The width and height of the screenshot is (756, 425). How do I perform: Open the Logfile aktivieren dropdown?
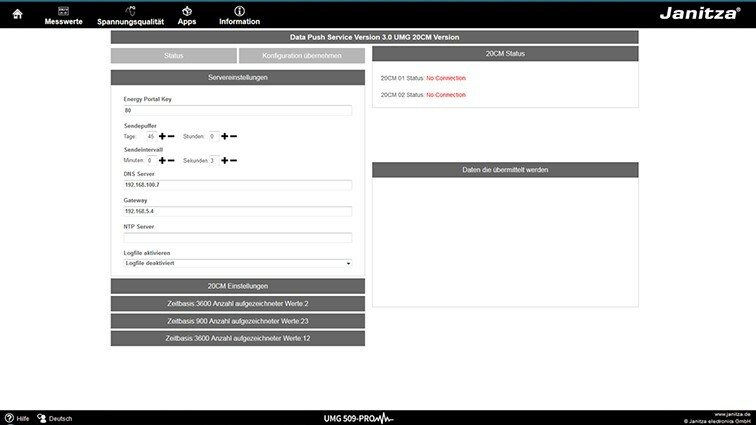click(237, 263)
